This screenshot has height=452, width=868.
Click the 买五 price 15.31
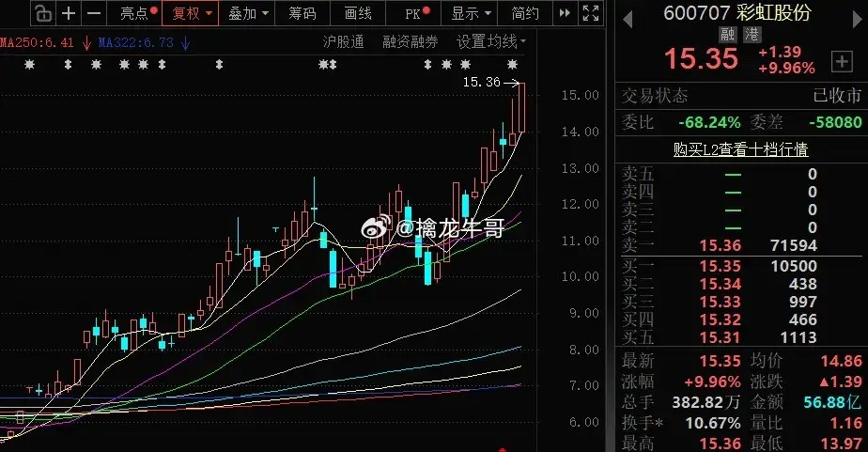(720, 337)
